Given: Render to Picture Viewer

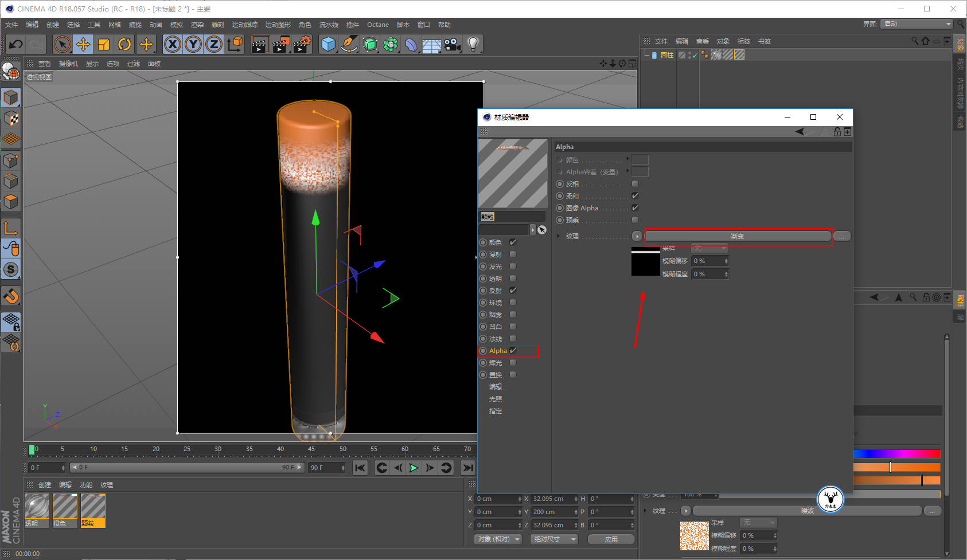Looking at the screenshot, I should [281, 44].
